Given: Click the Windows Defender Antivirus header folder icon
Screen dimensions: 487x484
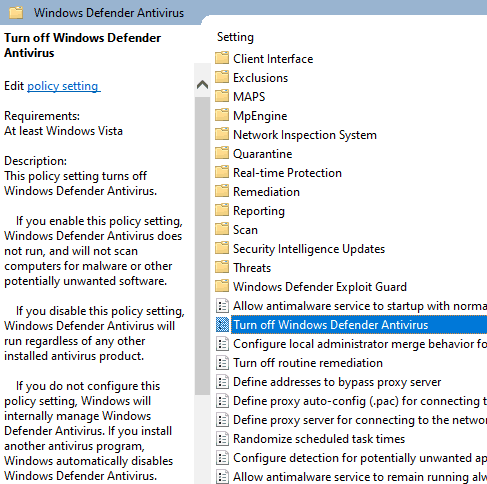Looking at the screenshot, I should click(16, 13).
